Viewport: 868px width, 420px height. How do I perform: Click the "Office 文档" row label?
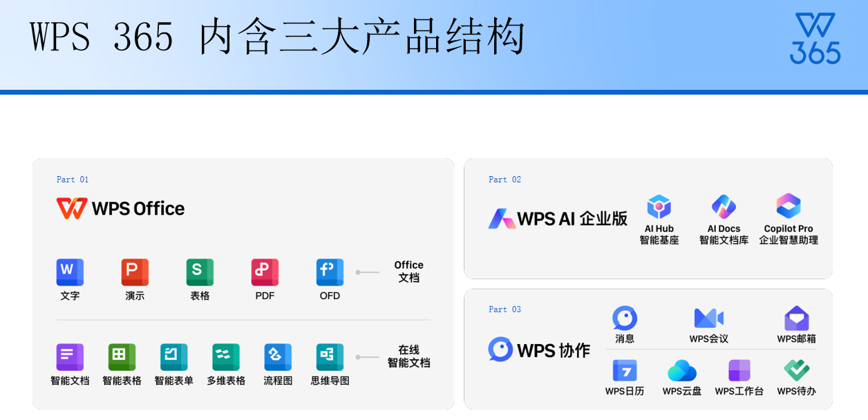[x=409, y=271]
